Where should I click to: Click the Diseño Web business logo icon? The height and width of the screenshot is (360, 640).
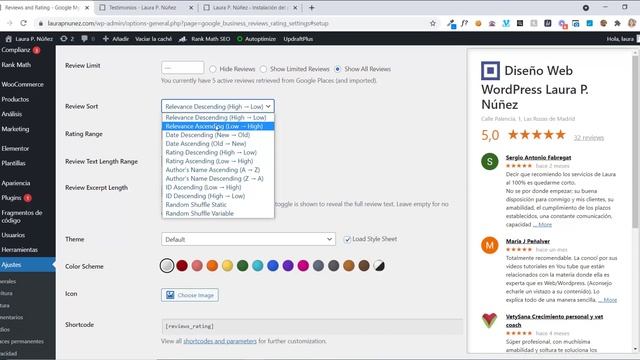[x=490, y=71]
